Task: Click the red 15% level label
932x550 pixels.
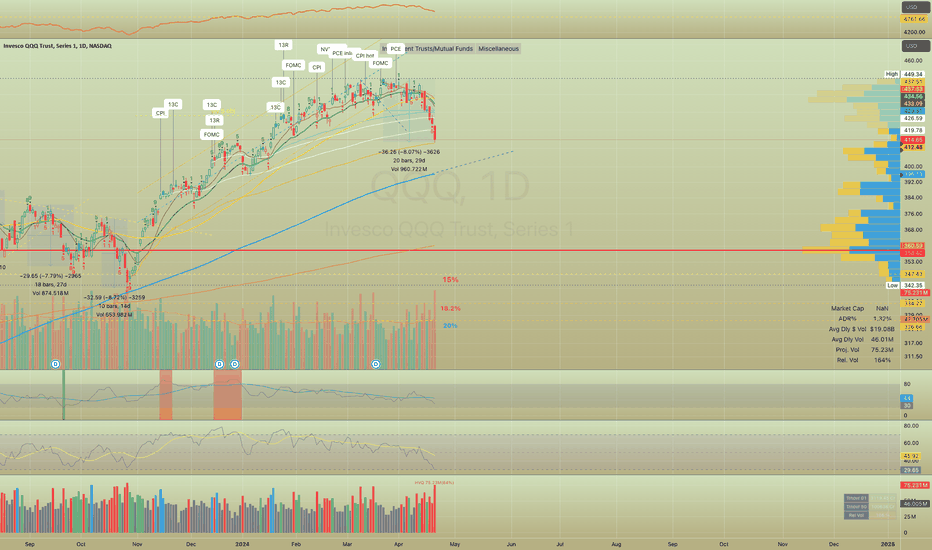Action: tap(451, 279)
